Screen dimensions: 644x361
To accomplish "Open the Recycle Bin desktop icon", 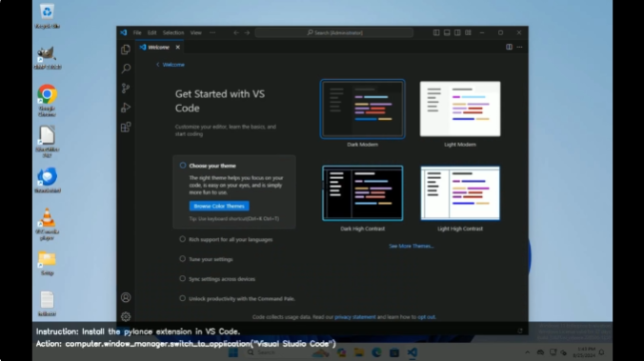I will click(x=48, y=16).
